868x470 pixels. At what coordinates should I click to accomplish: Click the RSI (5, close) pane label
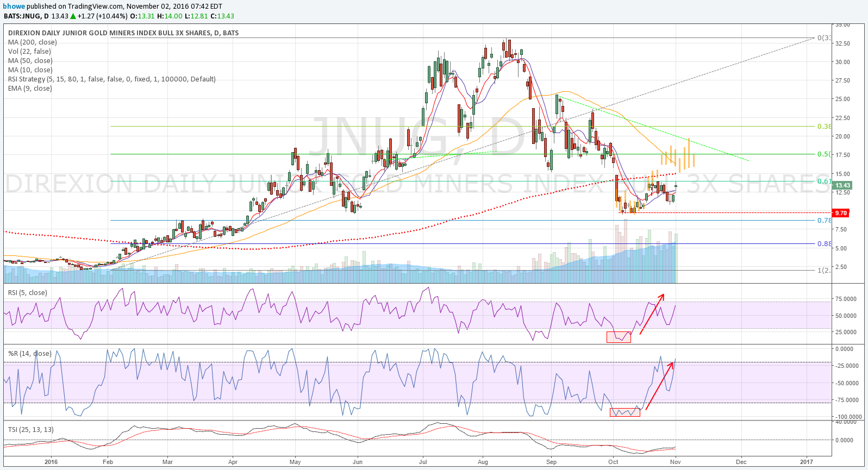pos(27,292)
